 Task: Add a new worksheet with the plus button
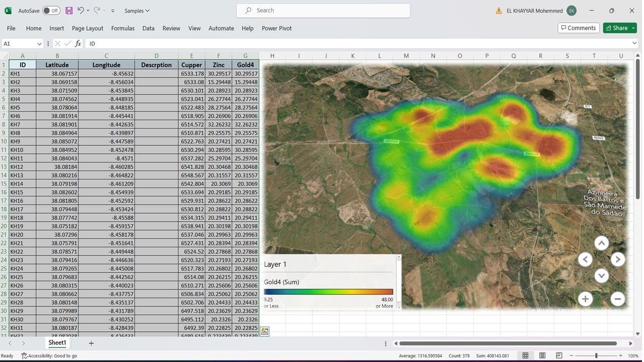coord(91,343)
